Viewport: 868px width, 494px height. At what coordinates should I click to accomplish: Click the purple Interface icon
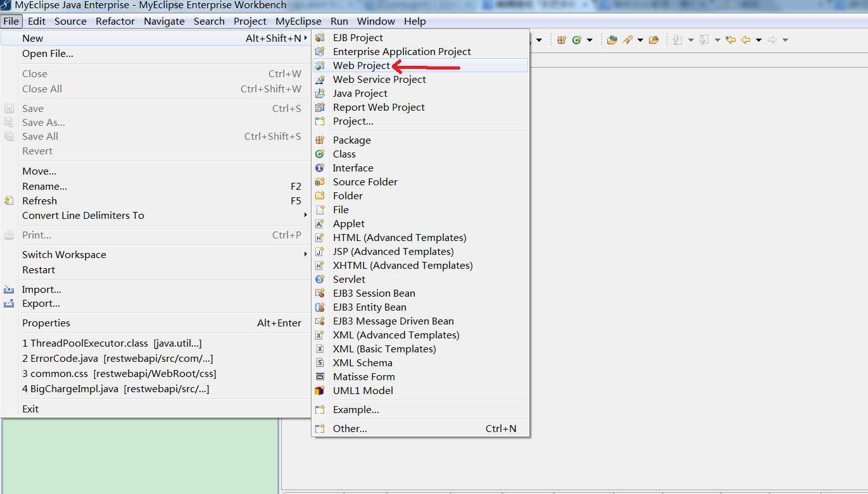320,168
